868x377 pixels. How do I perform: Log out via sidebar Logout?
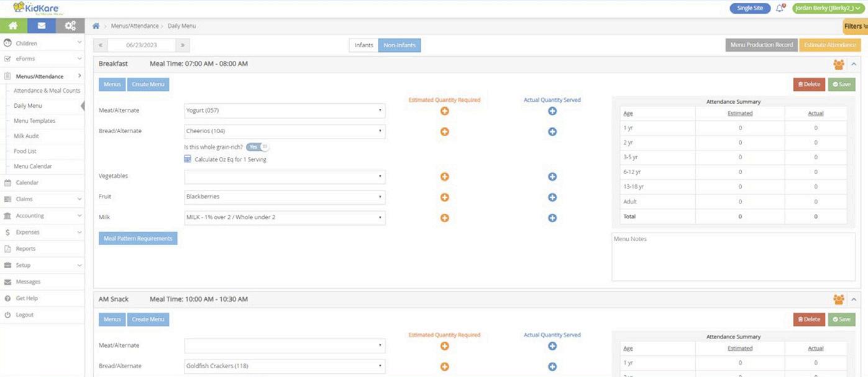tap(42, 315)
